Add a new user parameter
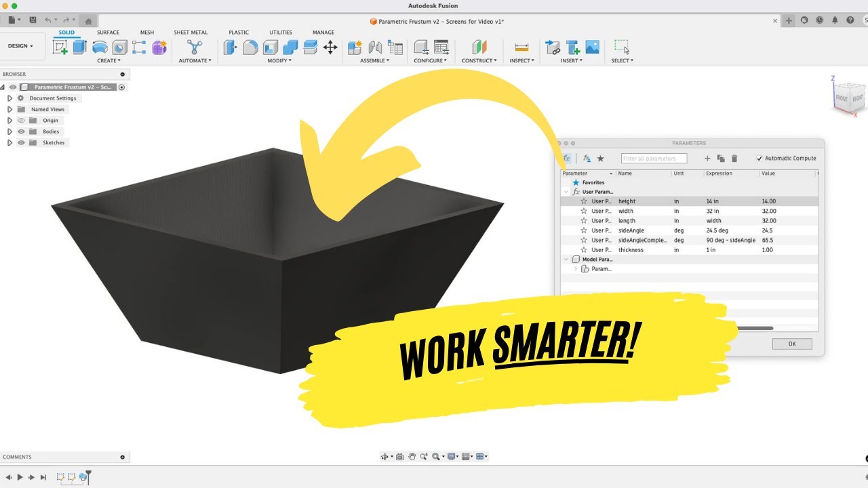The height and width of the screenshot is (488, 868). pyautogui.click(x=707, y=158)
